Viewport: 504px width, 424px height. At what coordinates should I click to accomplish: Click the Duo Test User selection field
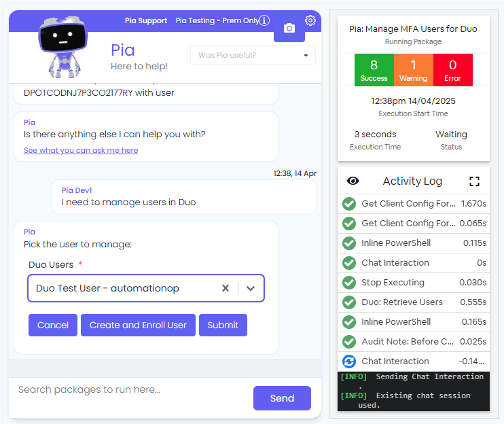click(146, 288)
